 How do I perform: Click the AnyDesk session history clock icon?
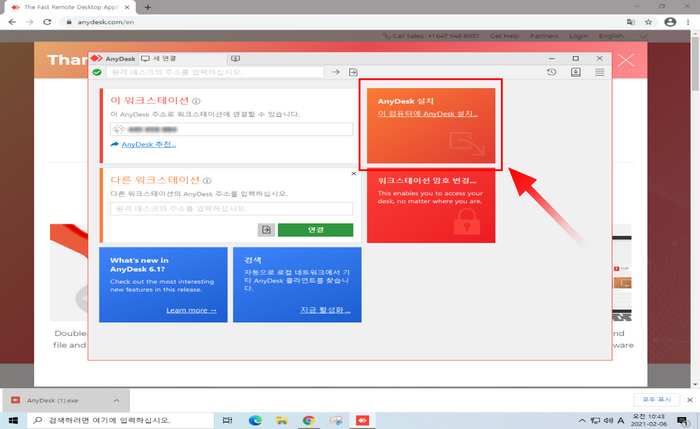(x=552, y=72)
